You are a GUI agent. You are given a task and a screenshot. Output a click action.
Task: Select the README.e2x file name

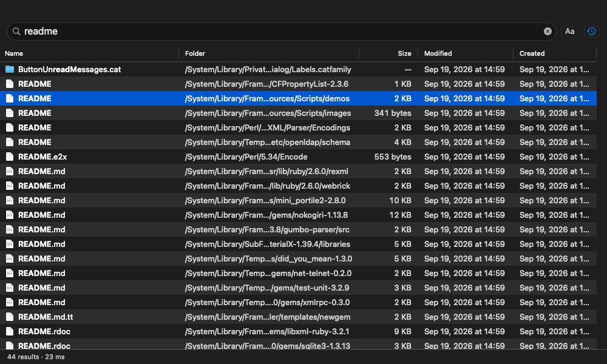[x=42, y=157]
